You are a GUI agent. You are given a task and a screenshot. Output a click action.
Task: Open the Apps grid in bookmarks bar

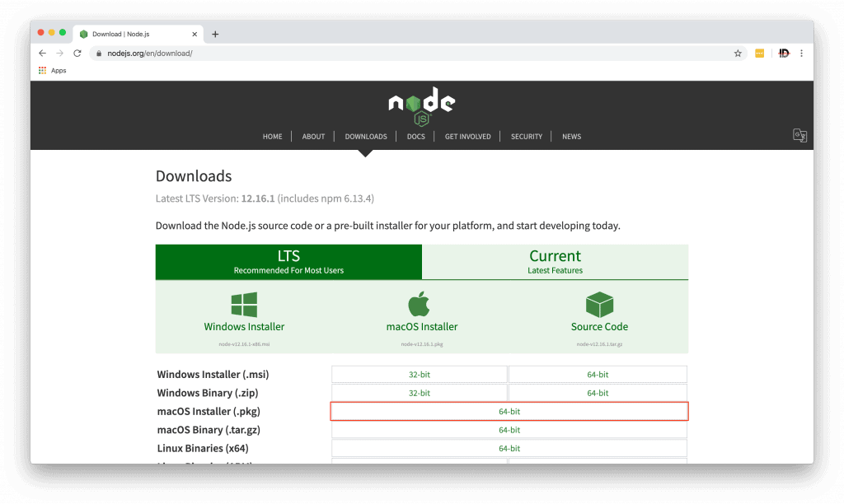click(52, 71)
